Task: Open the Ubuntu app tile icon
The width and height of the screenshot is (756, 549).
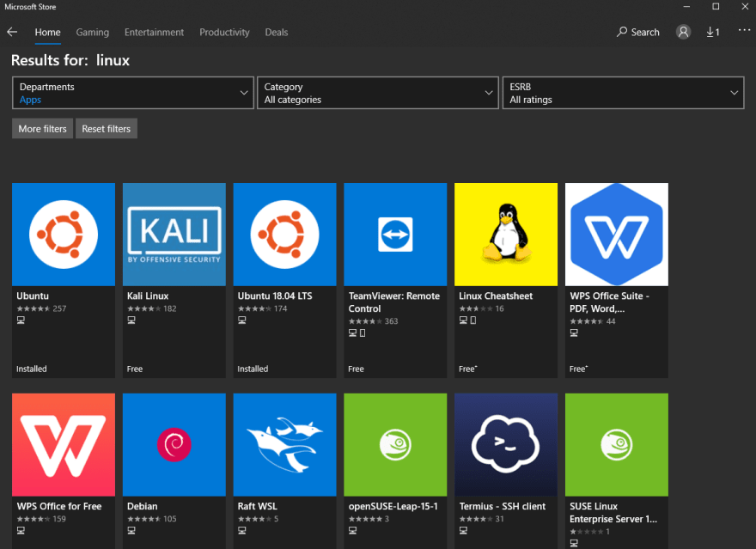Action: tap(64, 235)
